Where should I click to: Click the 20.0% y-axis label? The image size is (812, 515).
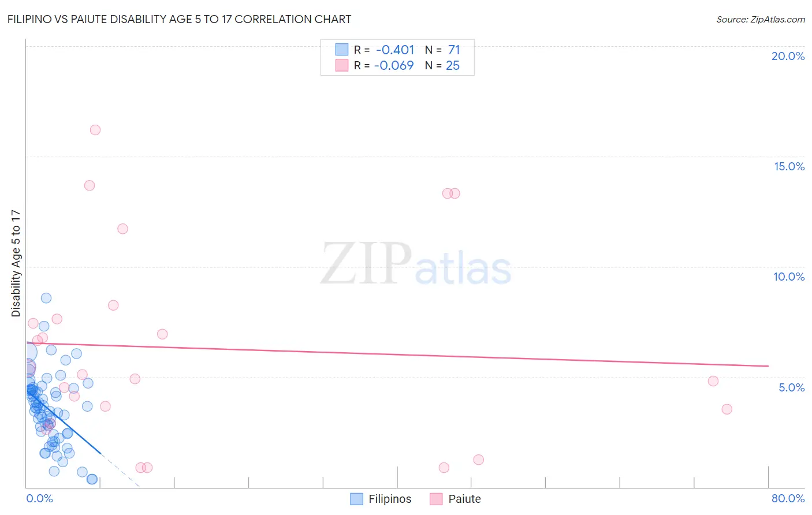[788, 56]
